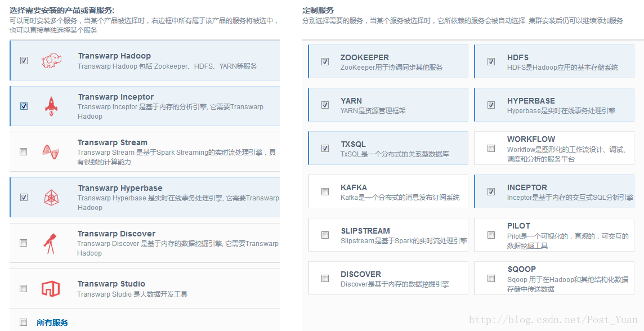The image size is (644, 331).
Task: Check the SLIPSTREAM service checkbox
Action: 325,235
